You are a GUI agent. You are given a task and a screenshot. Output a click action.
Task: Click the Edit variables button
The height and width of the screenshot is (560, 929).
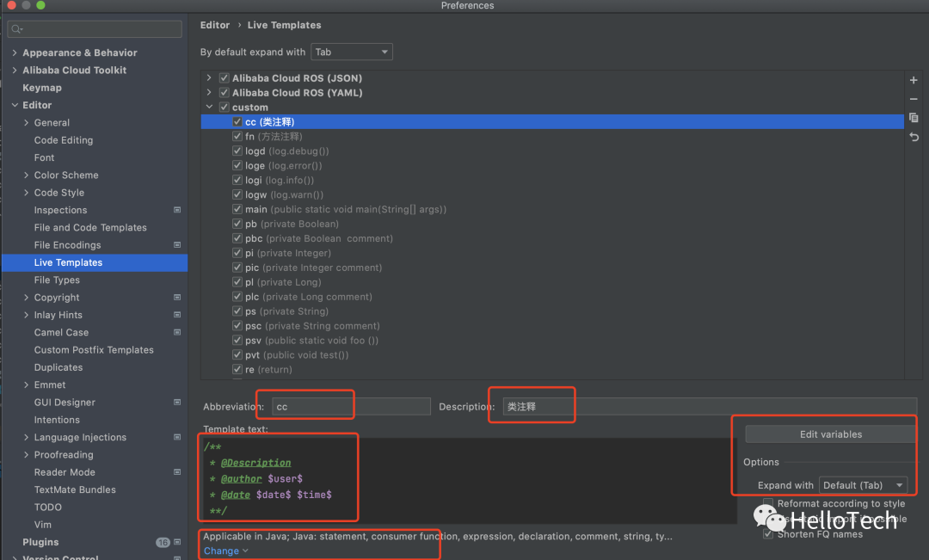[830, 434]
